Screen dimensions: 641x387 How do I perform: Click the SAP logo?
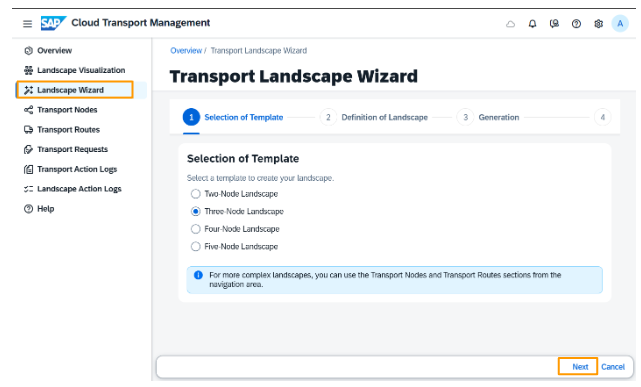[53, 23]
